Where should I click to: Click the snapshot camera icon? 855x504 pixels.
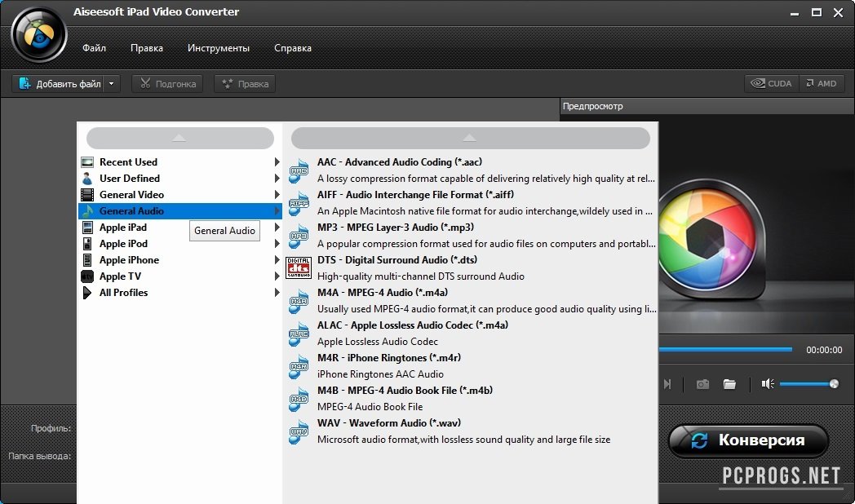click(702, 384)
